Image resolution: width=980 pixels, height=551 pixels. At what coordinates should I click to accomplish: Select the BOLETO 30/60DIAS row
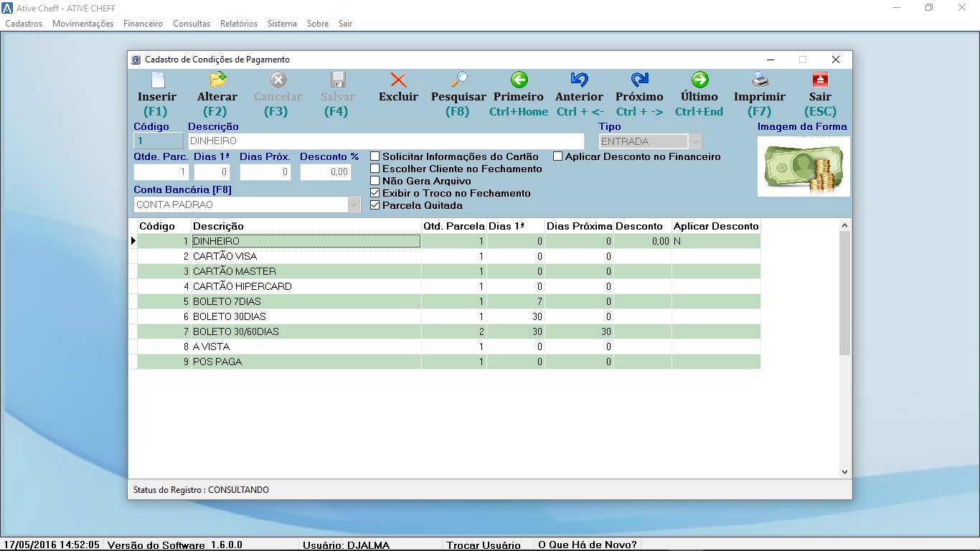[x=448, y=331]
